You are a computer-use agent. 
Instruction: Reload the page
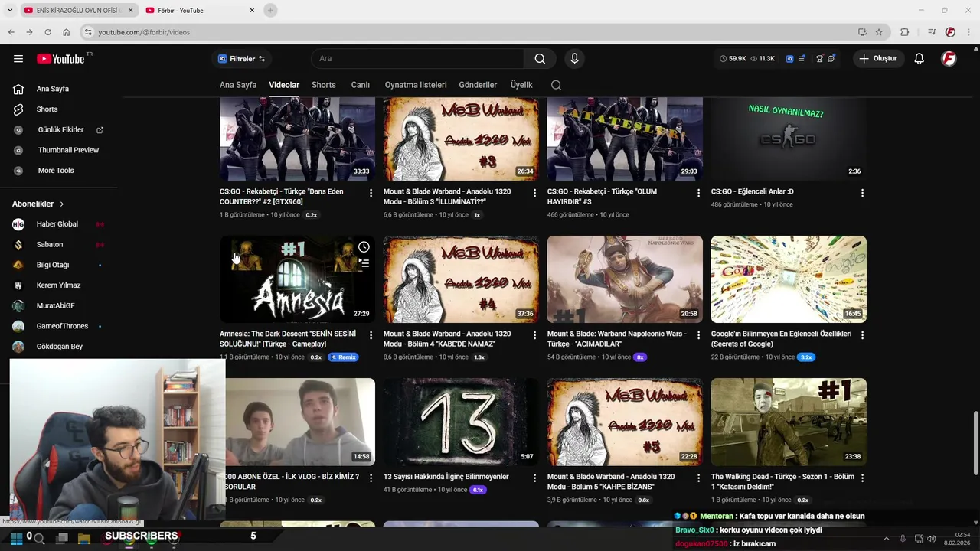[x=47, y=32]
